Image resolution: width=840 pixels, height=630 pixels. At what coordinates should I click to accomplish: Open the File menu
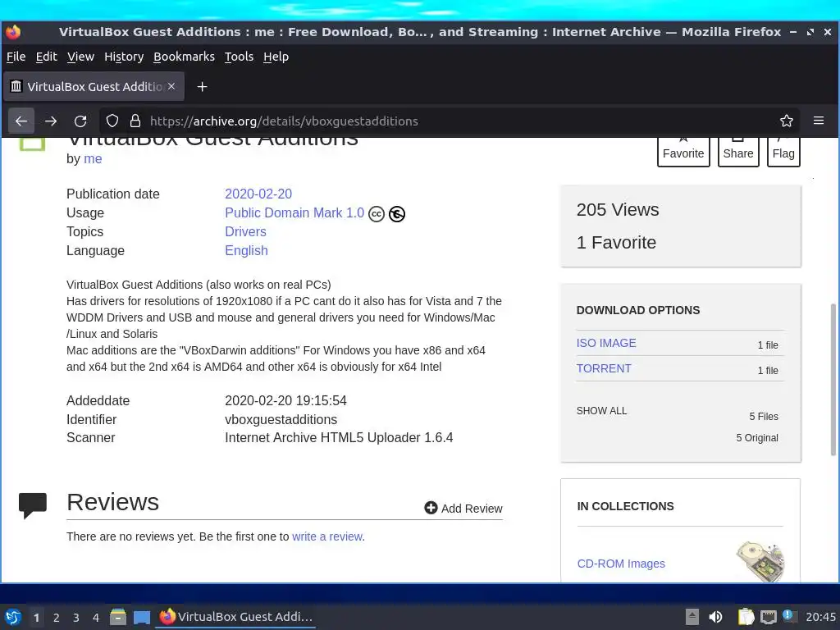[16, 57]
